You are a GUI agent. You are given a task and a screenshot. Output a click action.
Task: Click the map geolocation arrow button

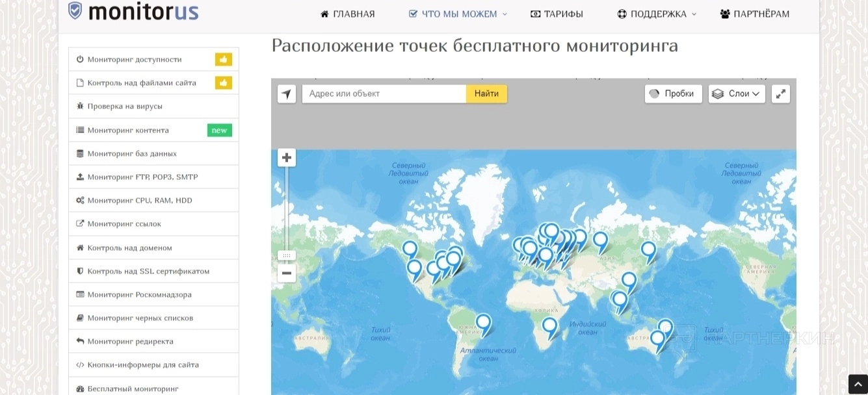tap(287, 94)
